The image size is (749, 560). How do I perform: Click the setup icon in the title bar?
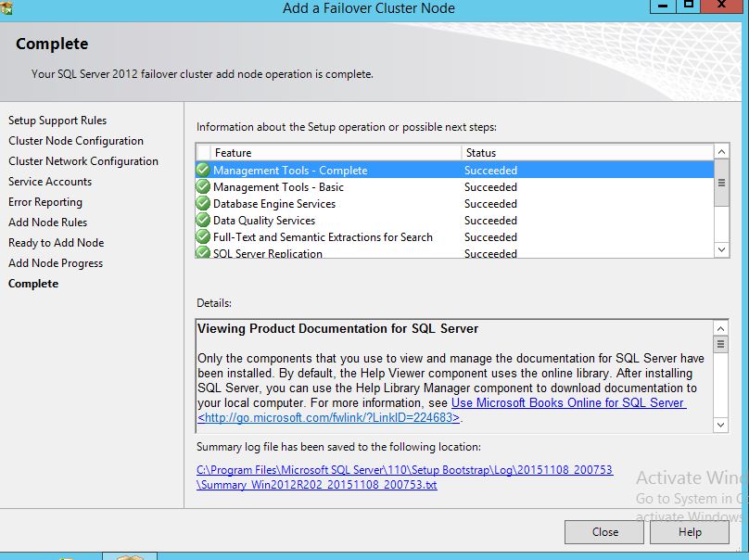point(6,7)
